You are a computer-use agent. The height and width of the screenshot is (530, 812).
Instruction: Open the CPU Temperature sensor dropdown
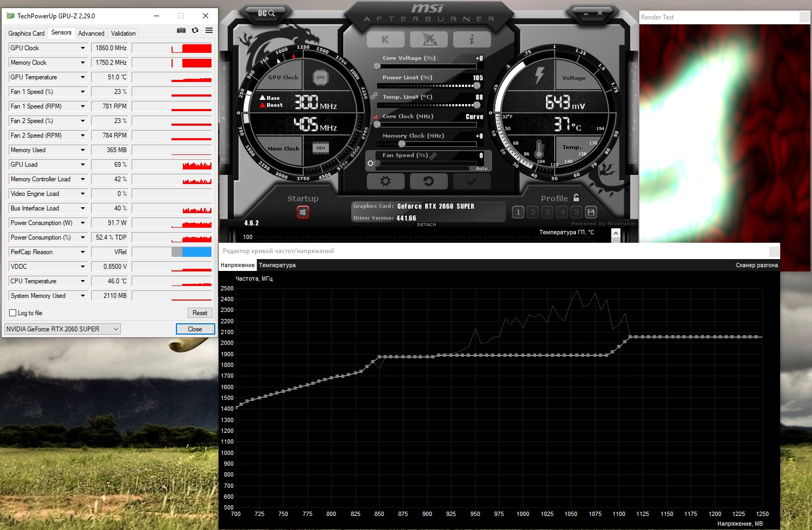tap(83, 281)
